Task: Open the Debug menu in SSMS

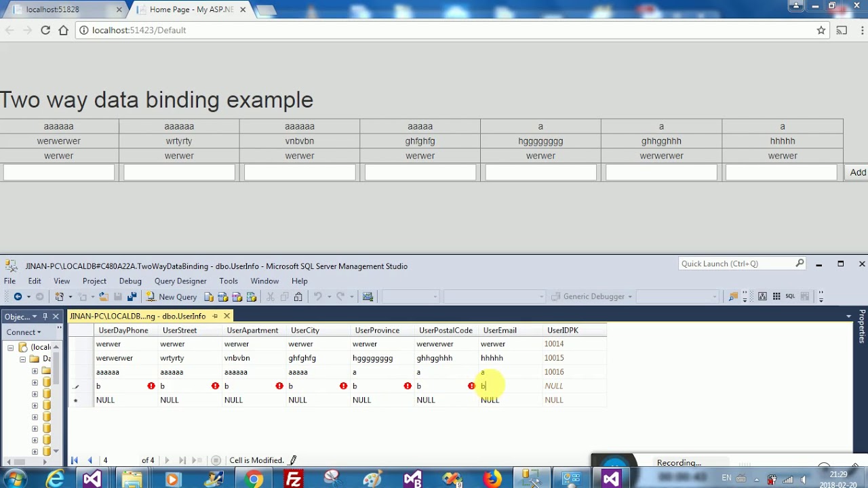Action: tap(130, 281)
